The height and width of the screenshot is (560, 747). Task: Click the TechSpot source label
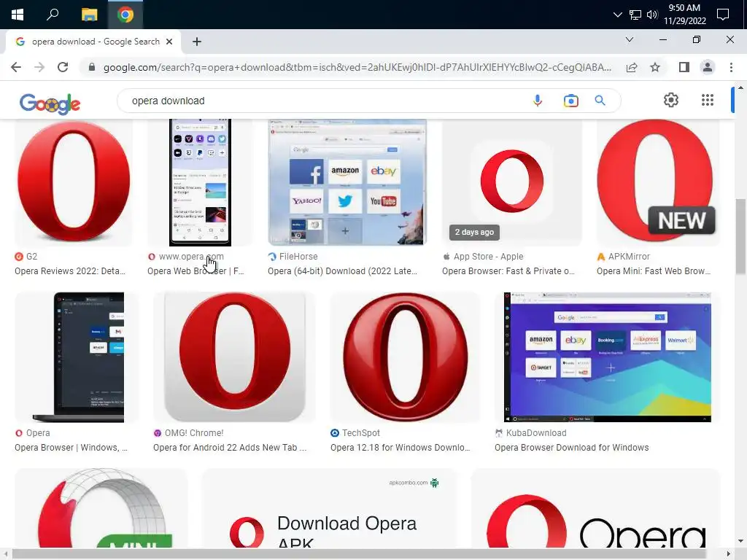pos(360,433)
